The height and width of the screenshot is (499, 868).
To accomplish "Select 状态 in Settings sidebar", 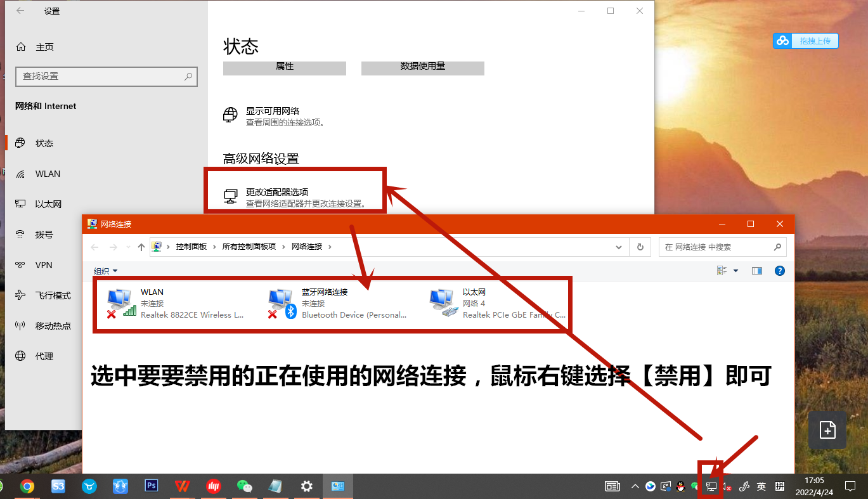I will [x=107, y=143].
